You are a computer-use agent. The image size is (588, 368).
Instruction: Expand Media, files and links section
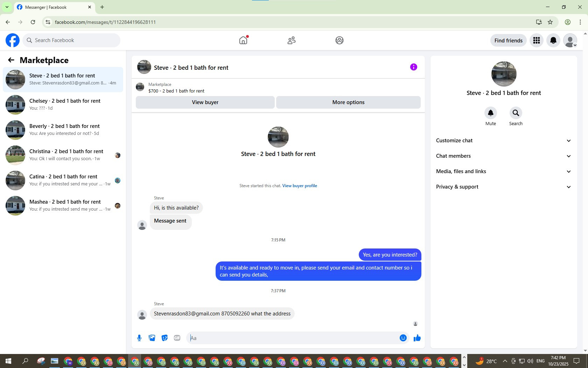(504, 171)
